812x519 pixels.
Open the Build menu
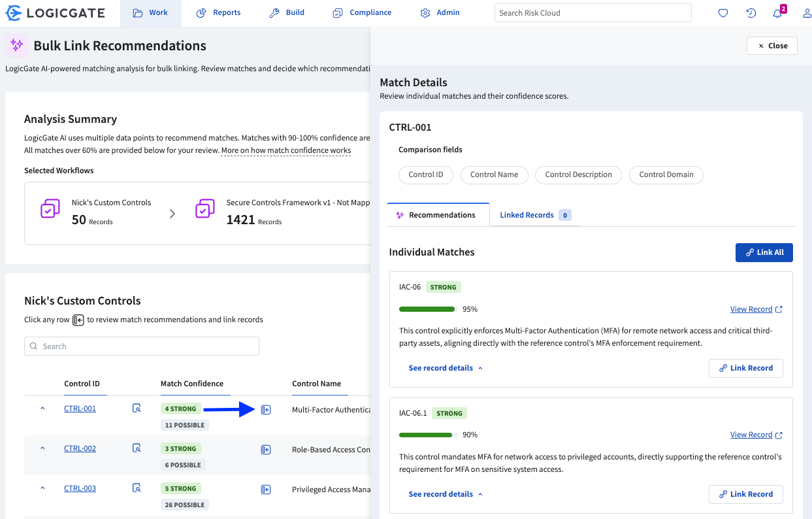[x=287, y=13]
